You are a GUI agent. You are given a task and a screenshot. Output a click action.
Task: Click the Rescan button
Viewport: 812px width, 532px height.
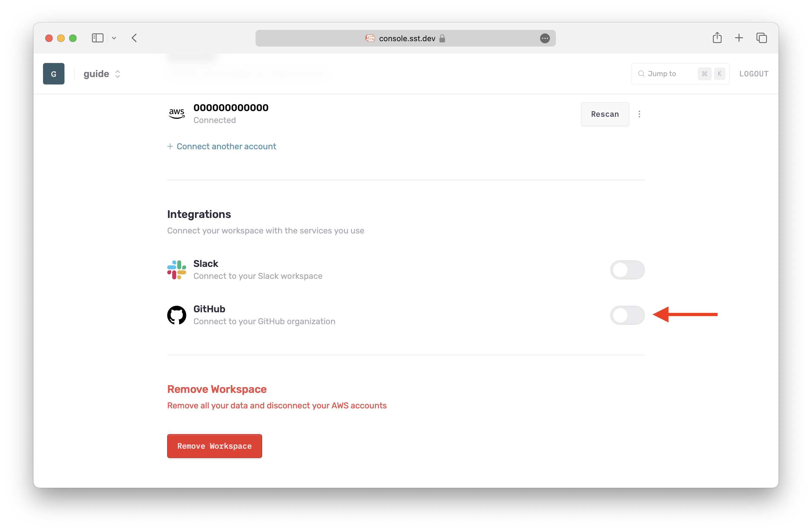coord(605,114)
